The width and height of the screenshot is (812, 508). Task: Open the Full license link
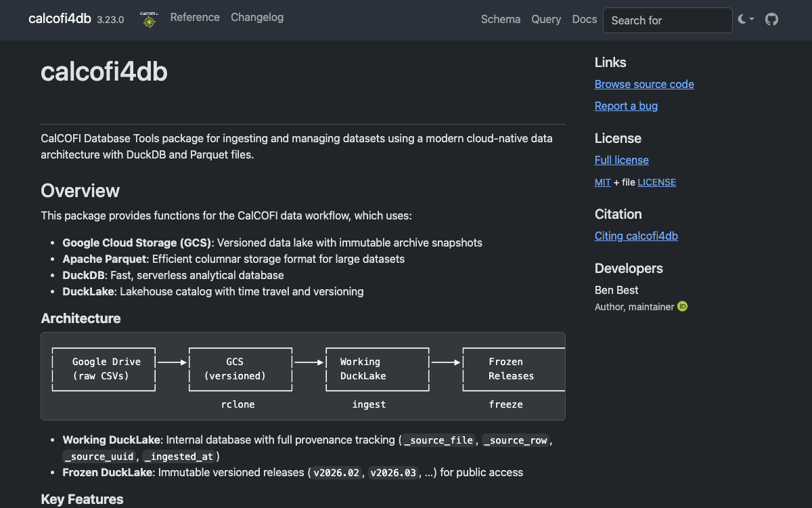(x=622, y=160)
